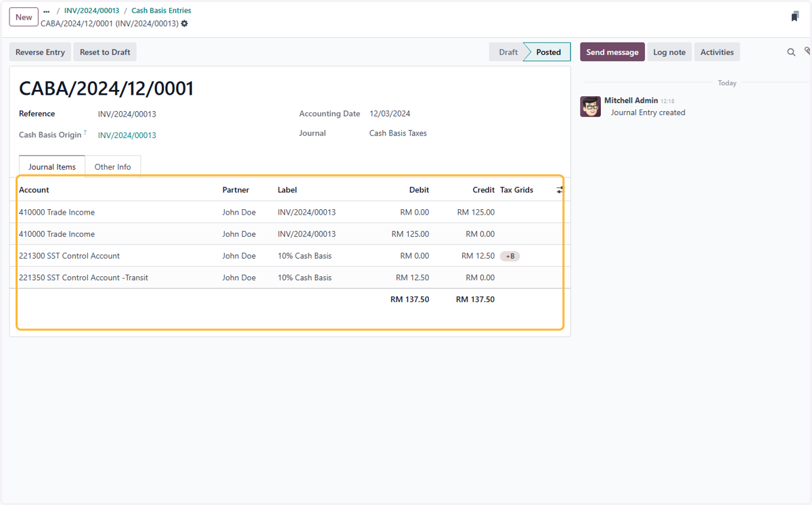The width and height of the screenshot is (812, 505).
Task: Click the total debit RM 137.50
Action: point(409,299)
